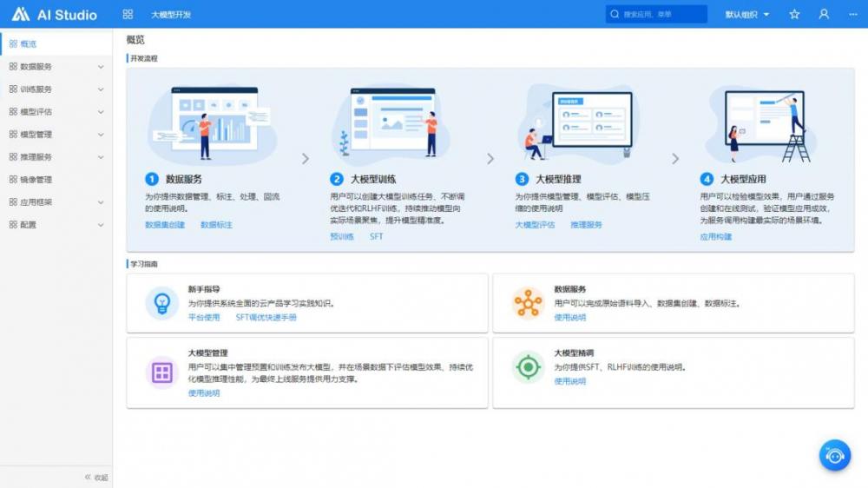Collapse the sidebar with 收起
The width and height of the screenshot is (868, 488).
pos(96,477)
